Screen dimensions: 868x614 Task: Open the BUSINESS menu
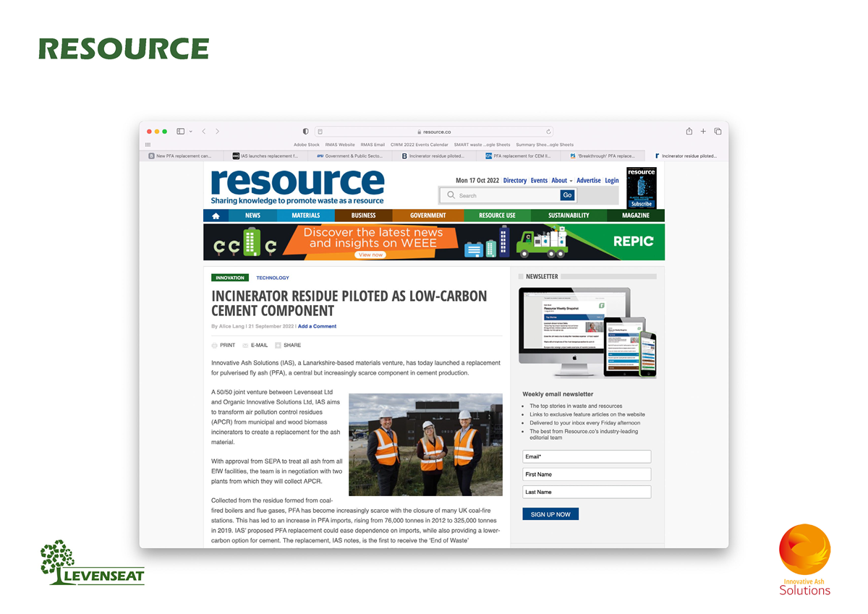363,216
